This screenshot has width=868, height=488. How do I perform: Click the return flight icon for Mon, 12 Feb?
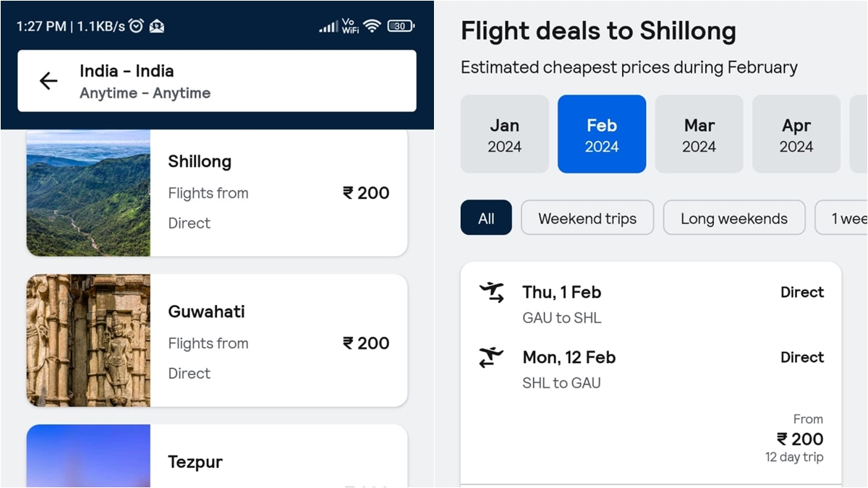click(492, 358)
